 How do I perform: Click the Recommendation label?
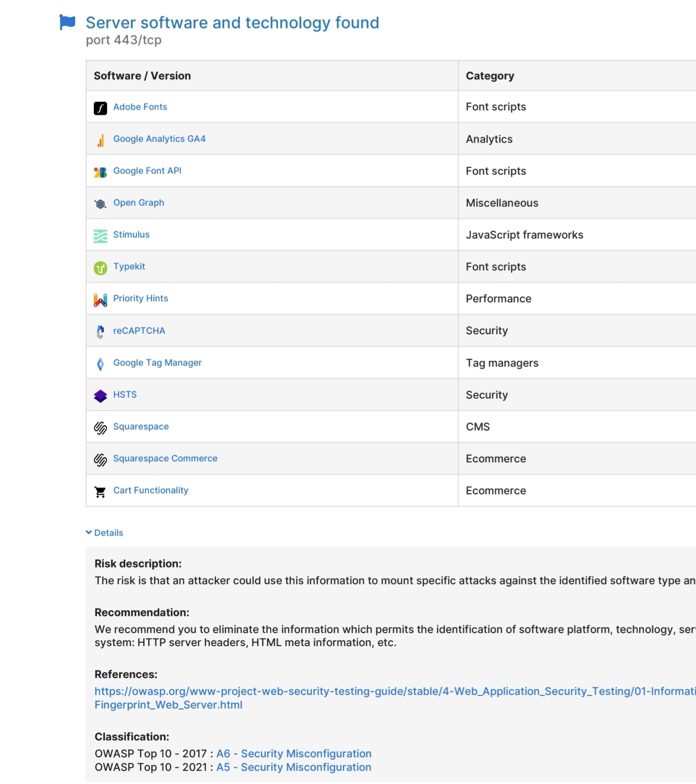coord(142,612)
